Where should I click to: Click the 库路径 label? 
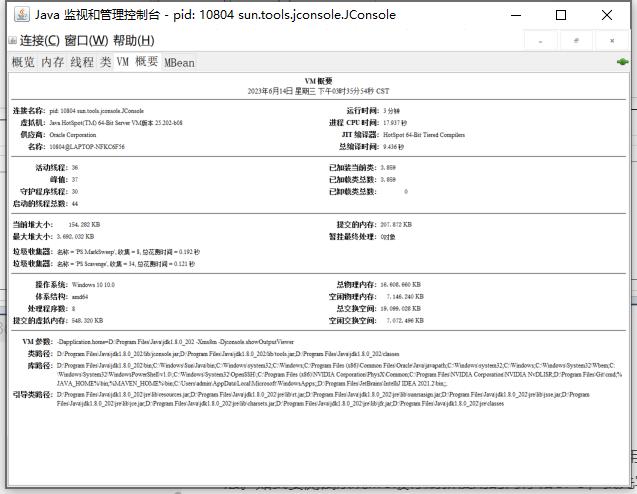coord(40,366)
